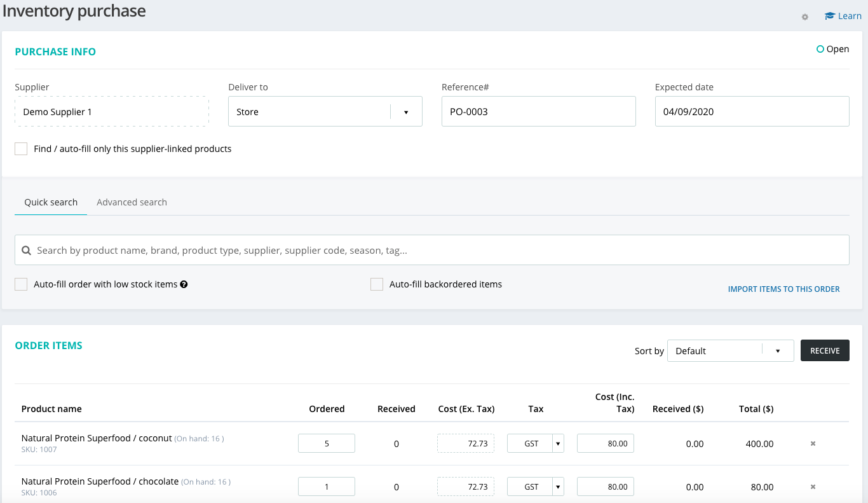Open GST tax dropdown for chocolate
868x503 pixels.
[x=536, y=487]
